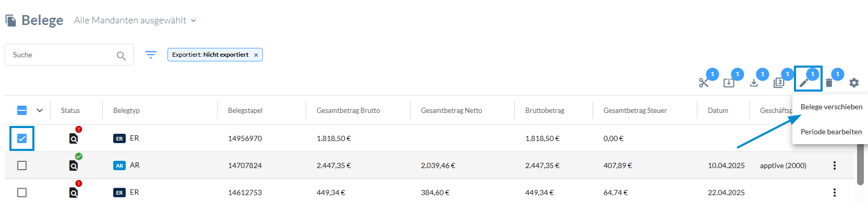Toggle the select-all header checkbox
Image resolution: width=868 pixels, height=204 pixels.
click(22, 110)
